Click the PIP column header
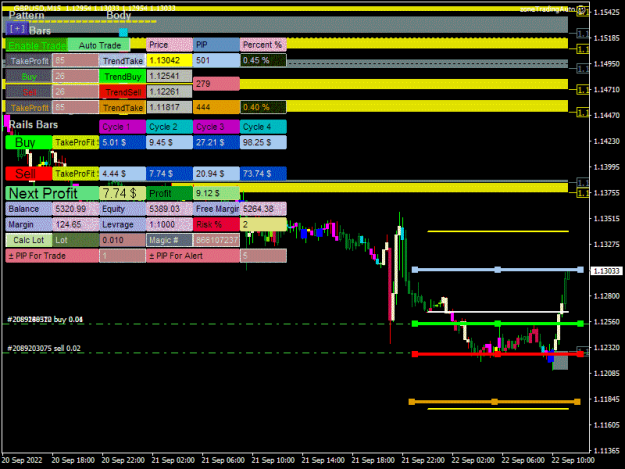This screenshot has width=625, height=469. (216, 45)
